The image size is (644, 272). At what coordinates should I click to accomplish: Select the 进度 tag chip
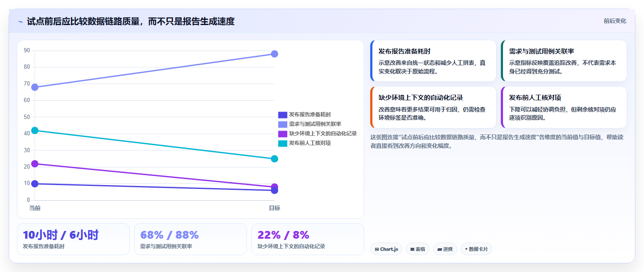click(445, 249)
